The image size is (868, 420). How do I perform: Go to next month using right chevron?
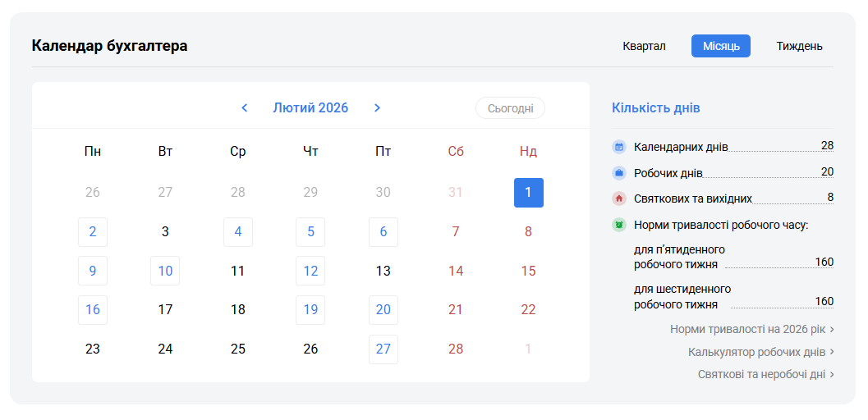[x=377, y=108]
